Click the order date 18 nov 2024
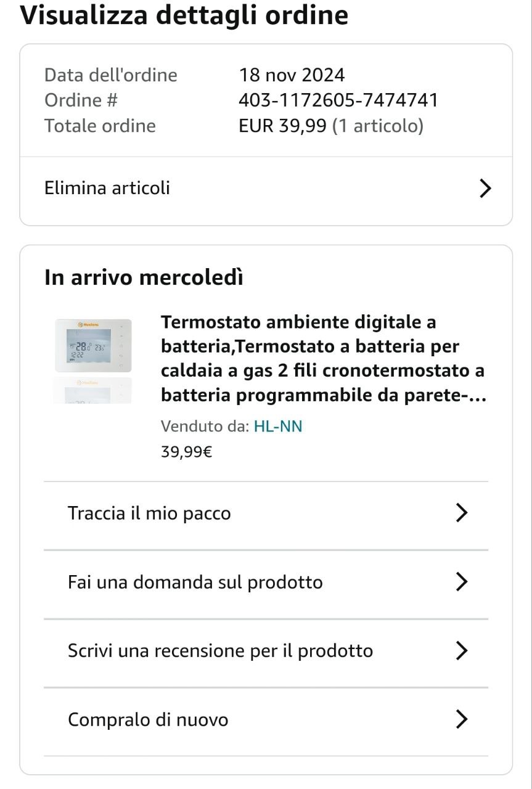Screen dimensions: 532x789 (292, 75)
